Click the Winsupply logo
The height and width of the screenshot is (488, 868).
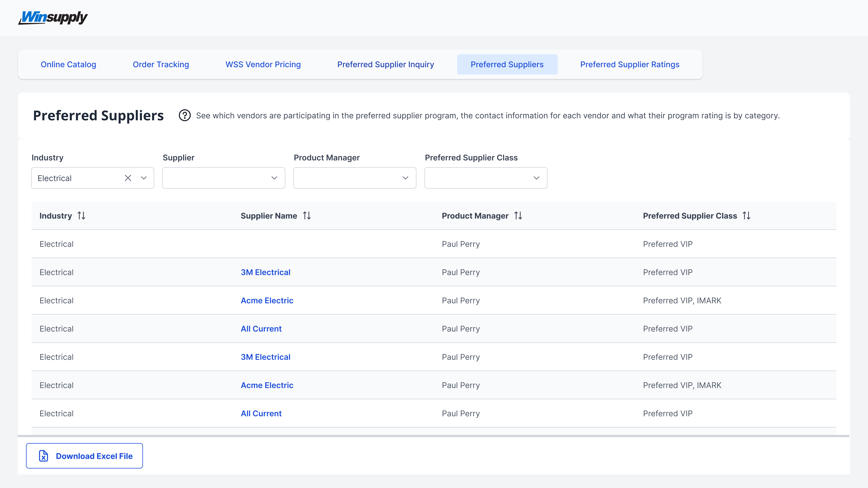click(53, 18)
